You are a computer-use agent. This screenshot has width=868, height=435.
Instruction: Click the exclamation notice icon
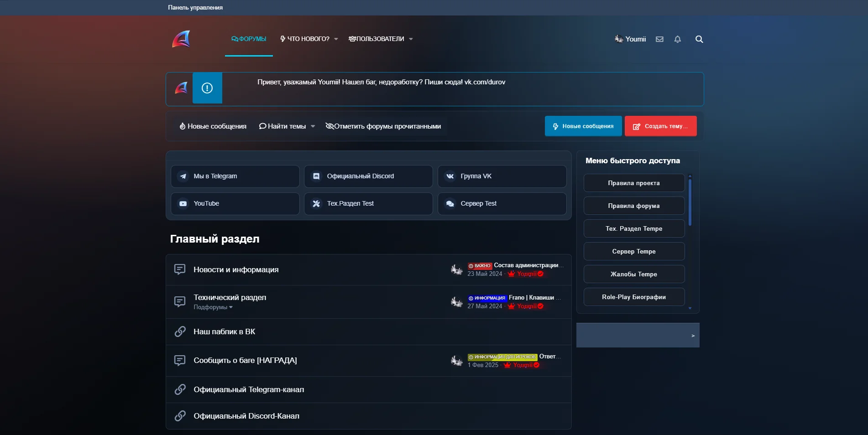(x=207, y=88)
